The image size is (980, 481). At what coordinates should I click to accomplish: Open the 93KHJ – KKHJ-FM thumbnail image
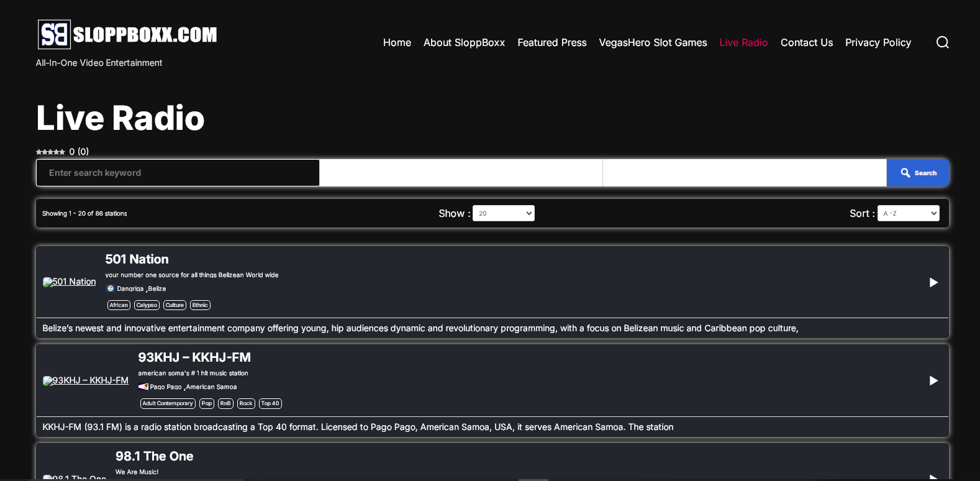86,380
